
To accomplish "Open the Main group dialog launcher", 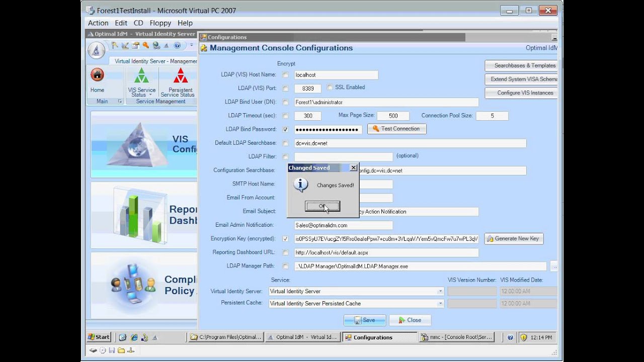I will click(120, 102).
